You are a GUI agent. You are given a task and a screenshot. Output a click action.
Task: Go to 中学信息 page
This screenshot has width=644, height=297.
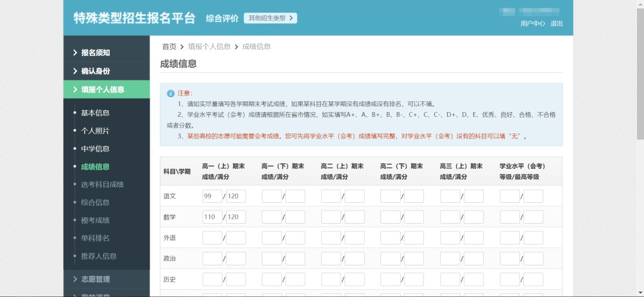tap(95, 148)
